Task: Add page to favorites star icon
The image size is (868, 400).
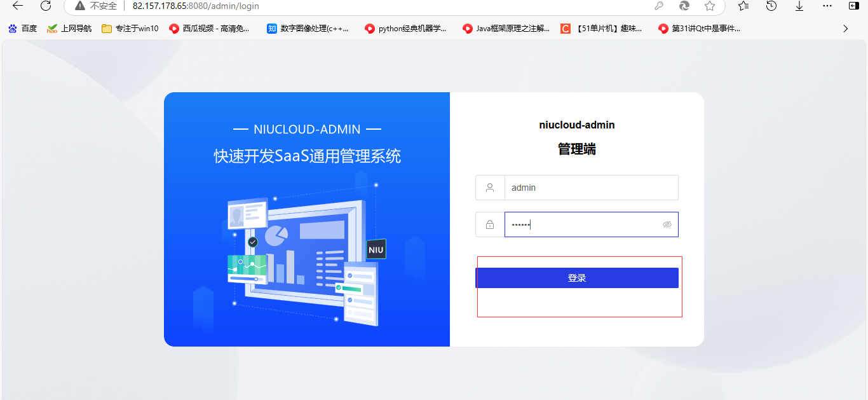Action: (710, 6)
